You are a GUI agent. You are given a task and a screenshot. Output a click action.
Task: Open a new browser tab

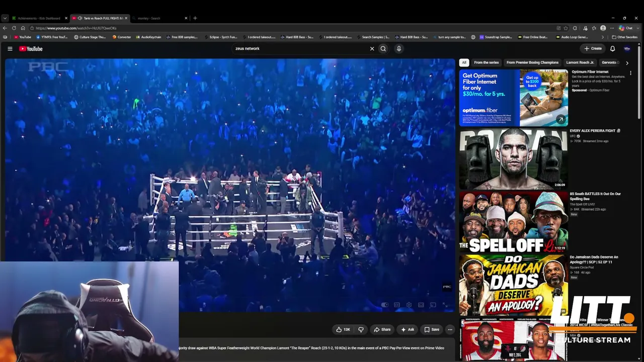click(195, 18)
